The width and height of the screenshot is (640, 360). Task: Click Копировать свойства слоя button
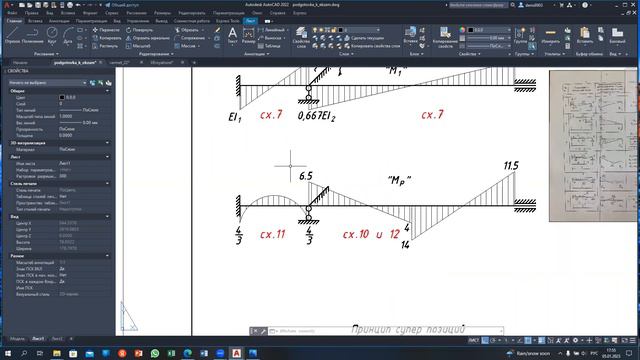372,46
